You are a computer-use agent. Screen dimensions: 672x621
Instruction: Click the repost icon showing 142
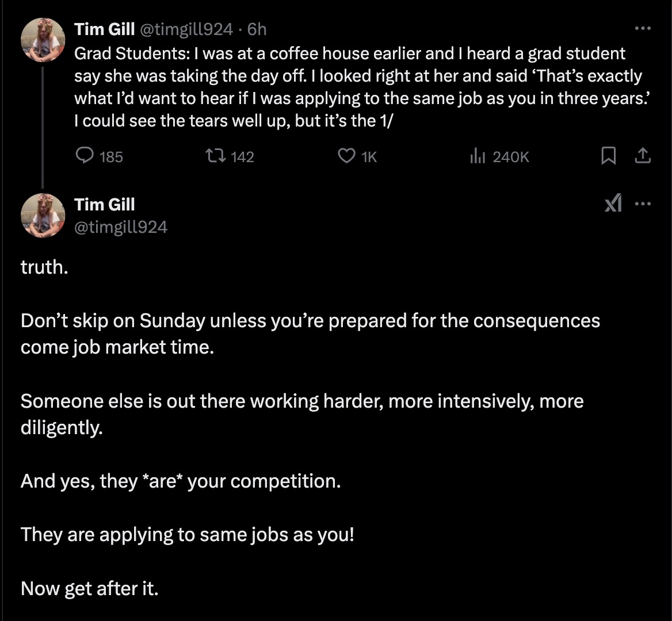(x=216, y=156)
